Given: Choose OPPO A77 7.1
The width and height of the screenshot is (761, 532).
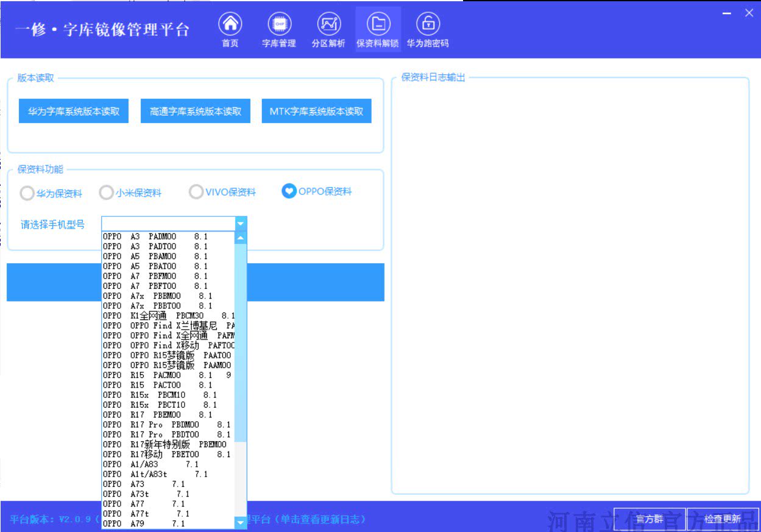Looking at the screenshot, I should point(168,503).
